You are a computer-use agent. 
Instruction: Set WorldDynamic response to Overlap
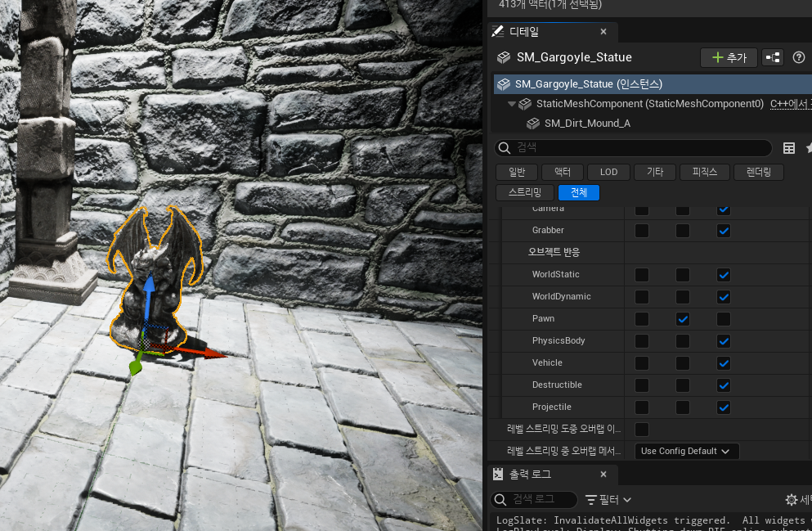683,297
